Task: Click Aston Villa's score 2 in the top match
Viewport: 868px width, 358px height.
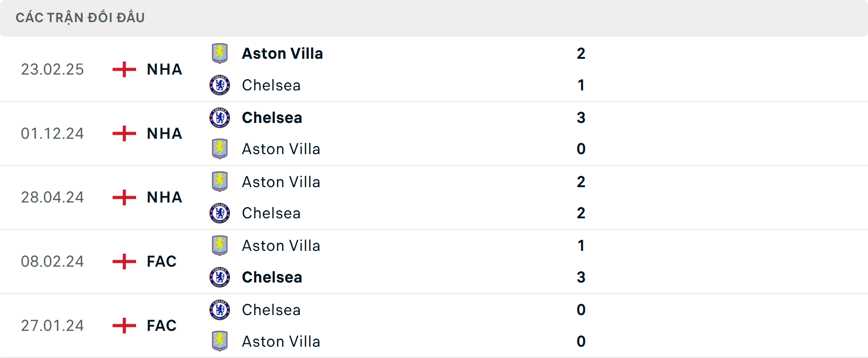Action: pos(581,53)
